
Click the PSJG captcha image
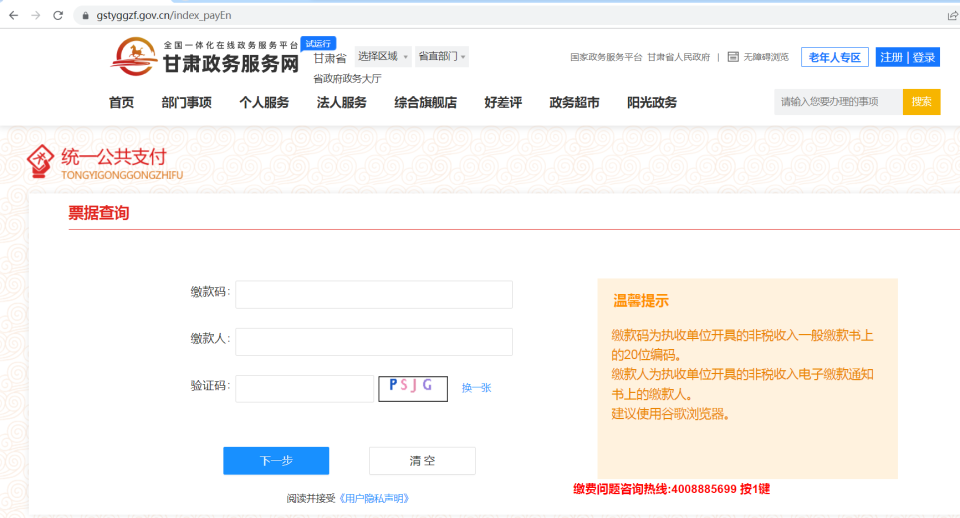tap(412, 388)
